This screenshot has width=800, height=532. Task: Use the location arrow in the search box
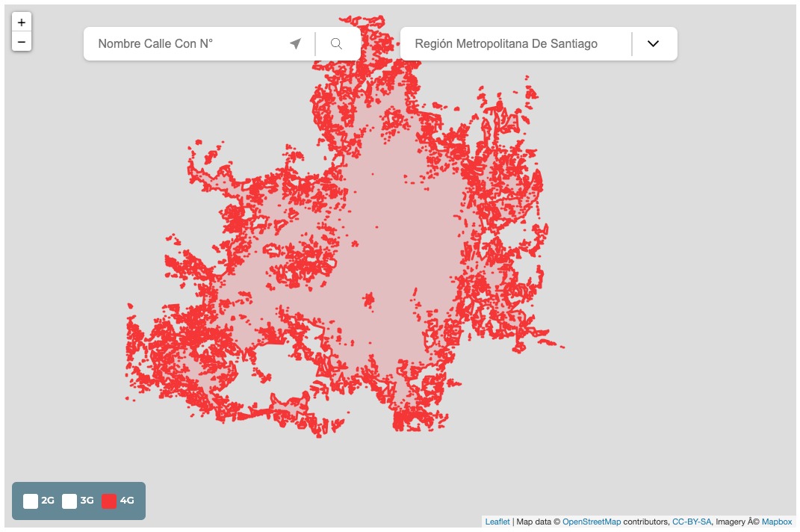(x=295, y=43)
